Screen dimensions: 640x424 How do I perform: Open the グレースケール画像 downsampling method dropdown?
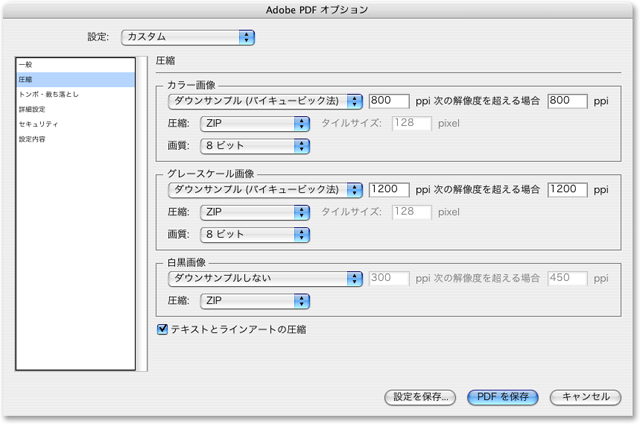tap(264, 189)
